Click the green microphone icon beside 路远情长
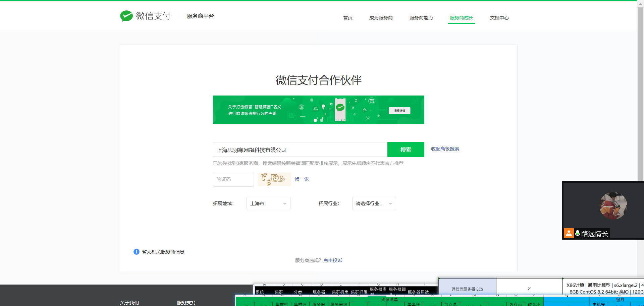The height and width of the screenshot is (306, 644). (578, 233)
